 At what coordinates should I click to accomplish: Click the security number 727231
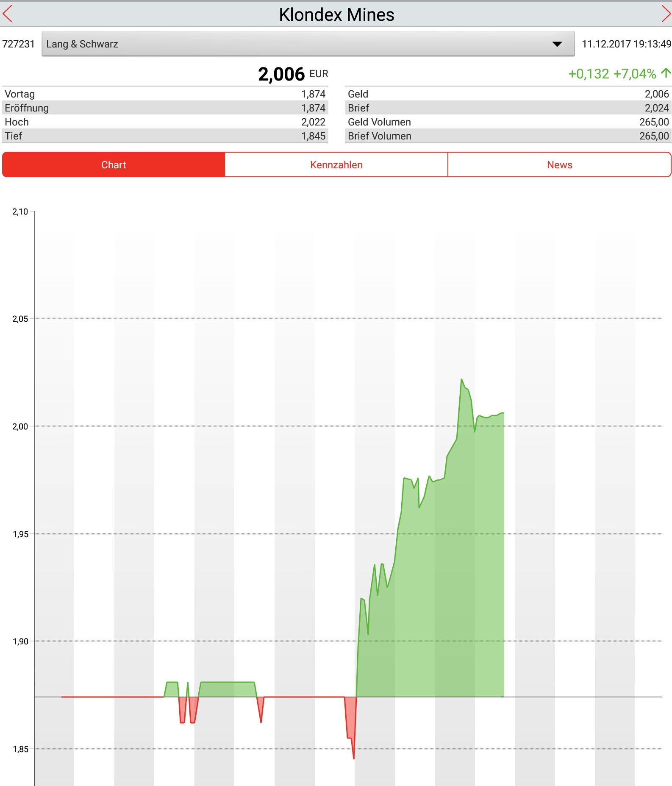pyautogui.click(x=18, y=44)
